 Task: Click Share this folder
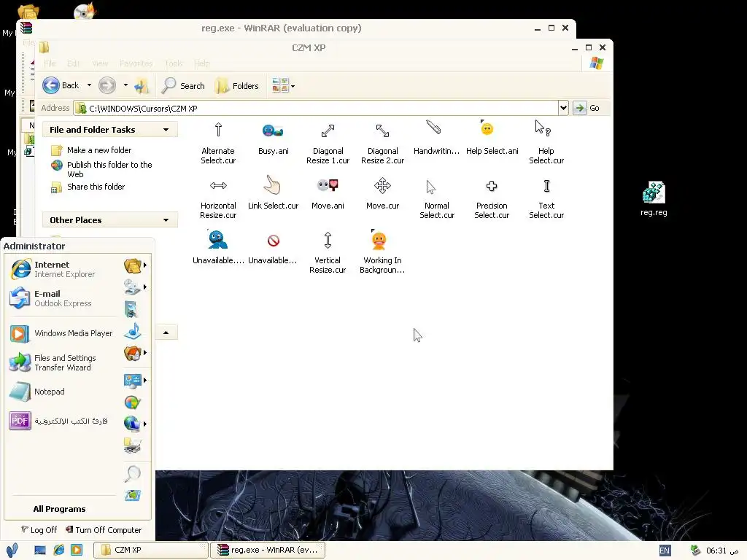pyautogui.click(x=88, y=187)
